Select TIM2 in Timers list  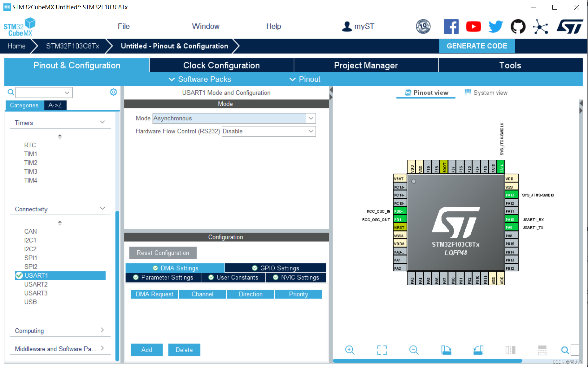(31, 162)
